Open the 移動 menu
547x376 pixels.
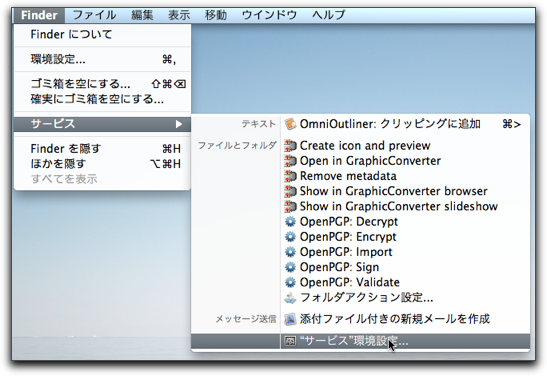click(216, 15)
